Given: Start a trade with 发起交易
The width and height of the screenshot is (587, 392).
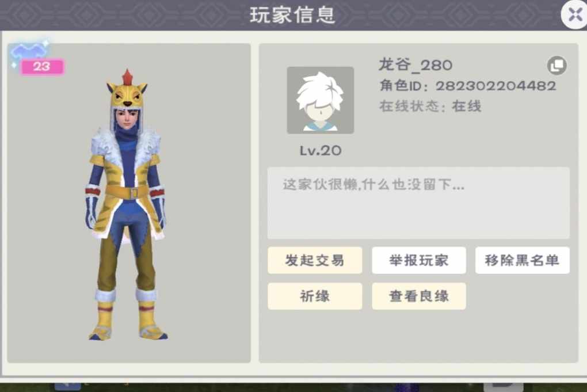Looking at the screenshot, I should point(315,260).
